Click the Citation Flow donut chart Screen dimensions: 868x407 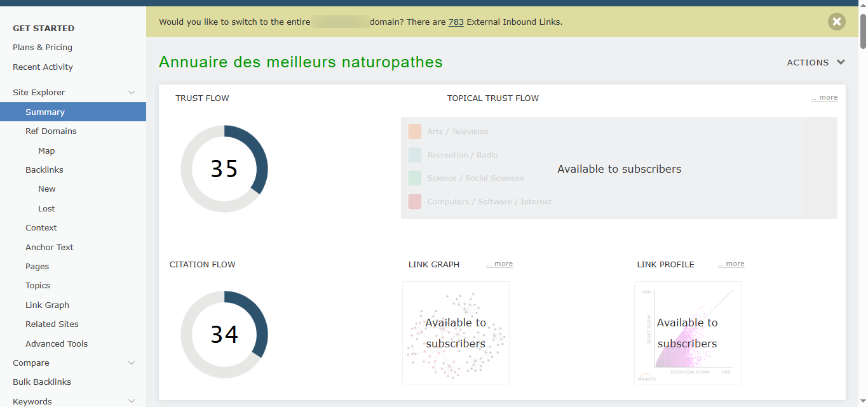[224, 335]
